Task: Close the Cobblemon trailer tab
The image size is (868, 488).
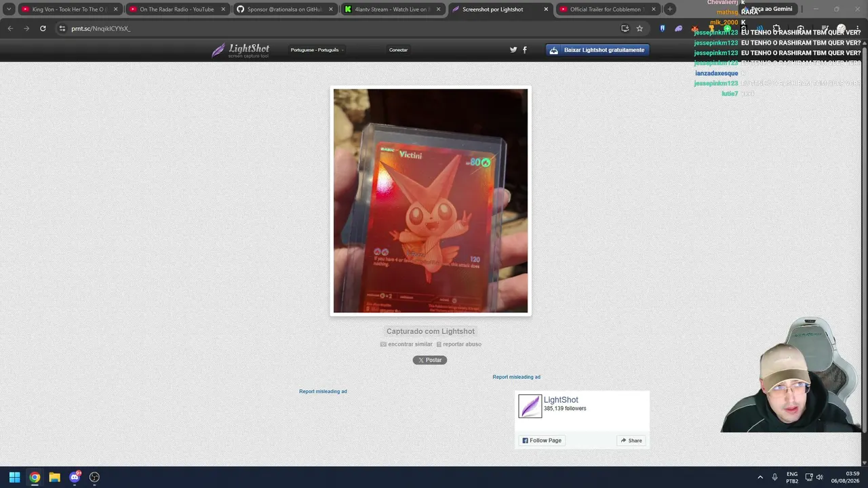Action: coord(654,9)
